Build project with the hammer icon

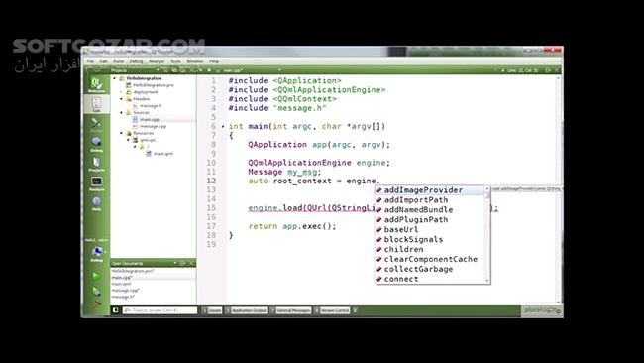96,304
